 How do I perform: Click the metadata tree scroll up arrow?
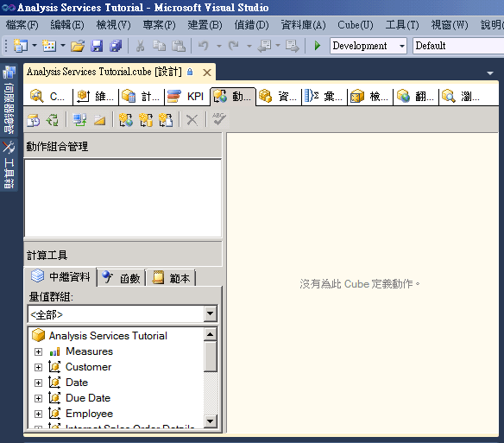click(x=211, y=334)
